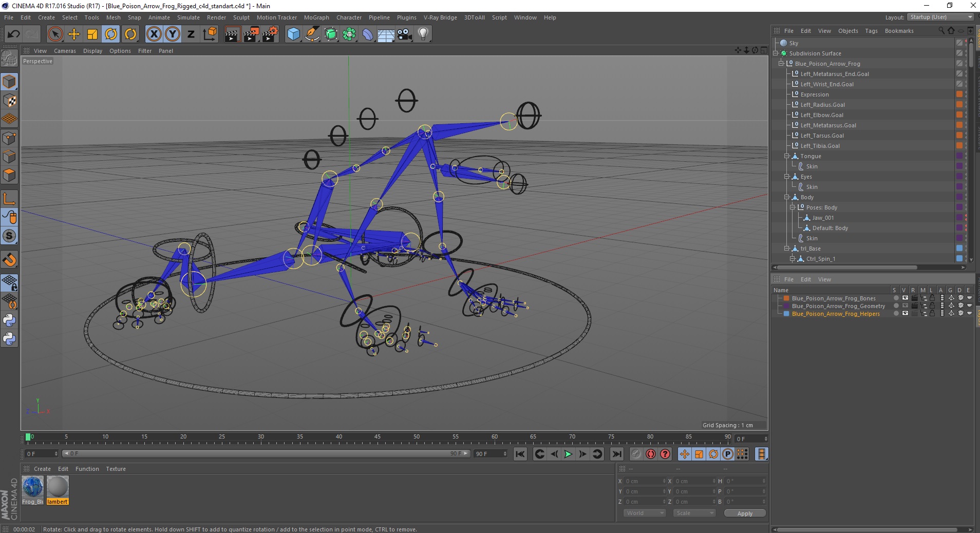Collapse the Tongue object node

point(786,156)
